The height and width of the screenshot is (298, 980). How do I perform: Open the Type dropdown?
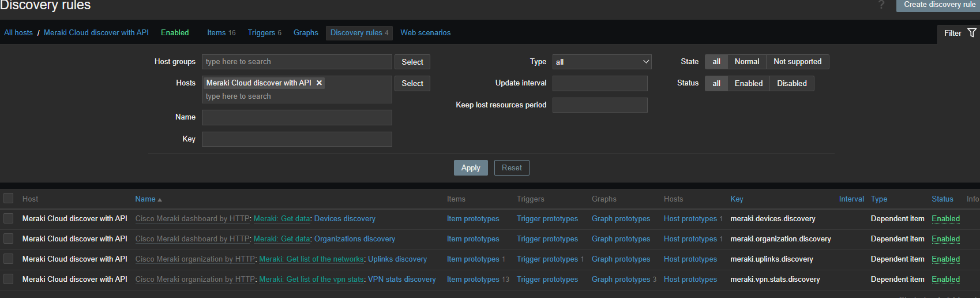(x=602, y=62)
